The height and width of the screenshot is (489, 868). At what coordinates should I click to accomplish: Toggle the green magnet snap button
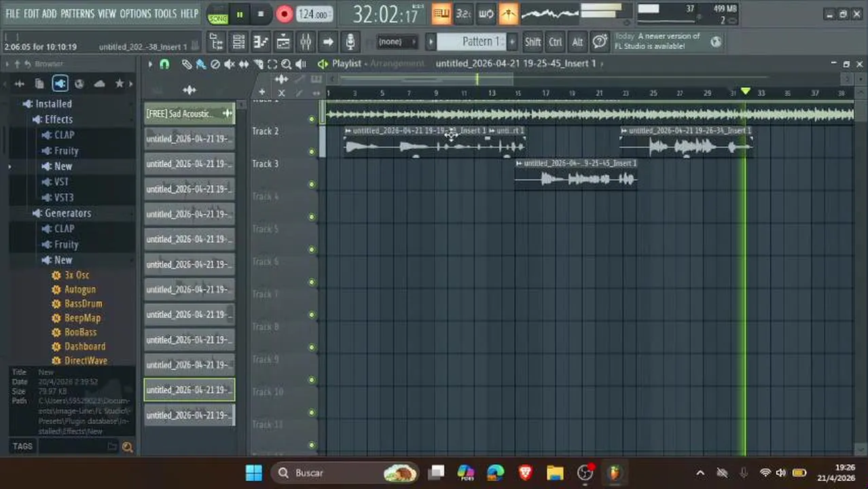pyautogui.click(x=164, y=64)
